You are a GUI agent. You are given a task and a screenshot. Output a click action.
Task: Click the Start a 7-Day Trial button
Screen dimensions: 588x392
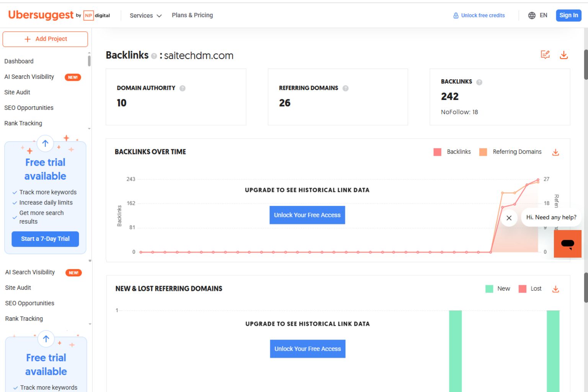point(45,239)
